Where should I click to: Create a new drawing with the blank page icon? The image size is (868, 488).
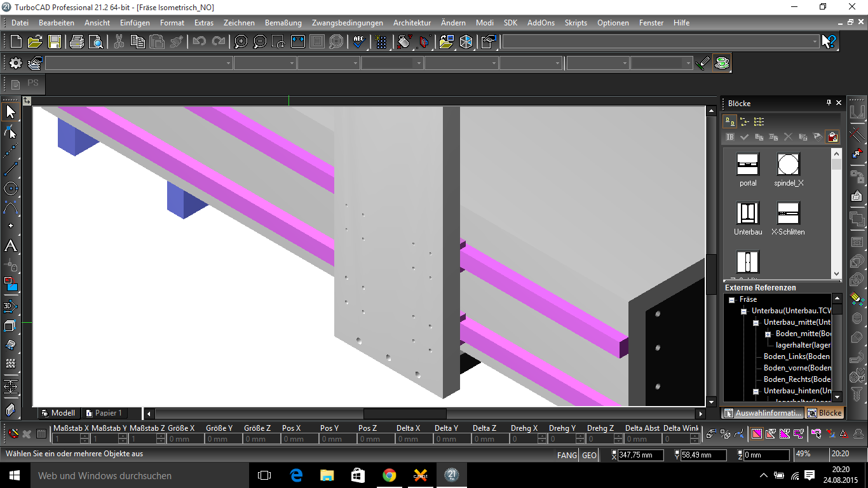click(17, 42)
